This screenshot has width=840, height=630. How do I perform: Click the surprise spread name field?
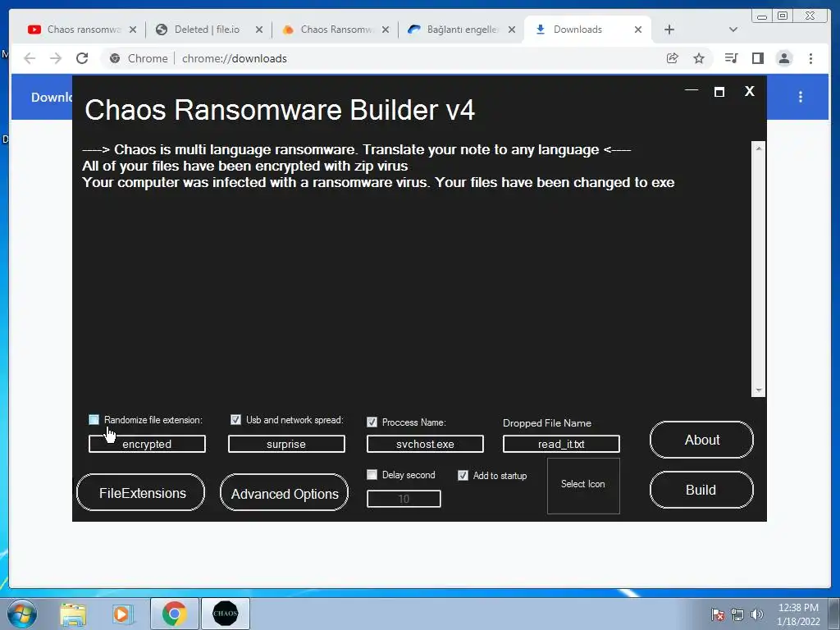[286, 444]
